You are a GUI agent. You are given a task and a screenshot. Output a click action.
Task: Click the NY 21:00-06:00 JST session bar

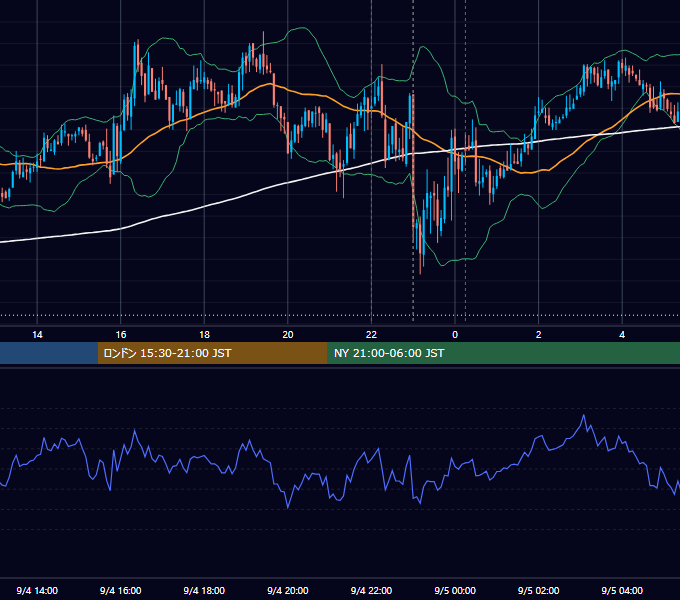point(503,353)
